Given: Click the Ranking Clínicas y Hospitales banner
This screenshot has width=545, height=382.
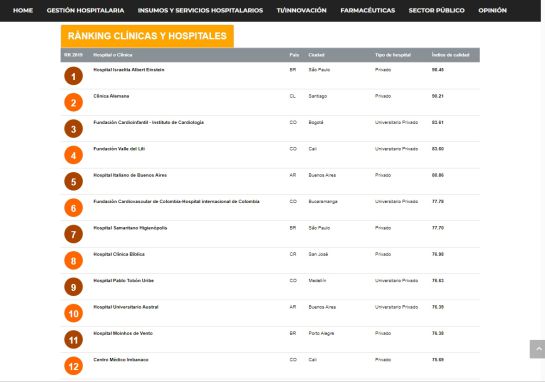Looking at the screenshot, I should (x=147, y=36).
